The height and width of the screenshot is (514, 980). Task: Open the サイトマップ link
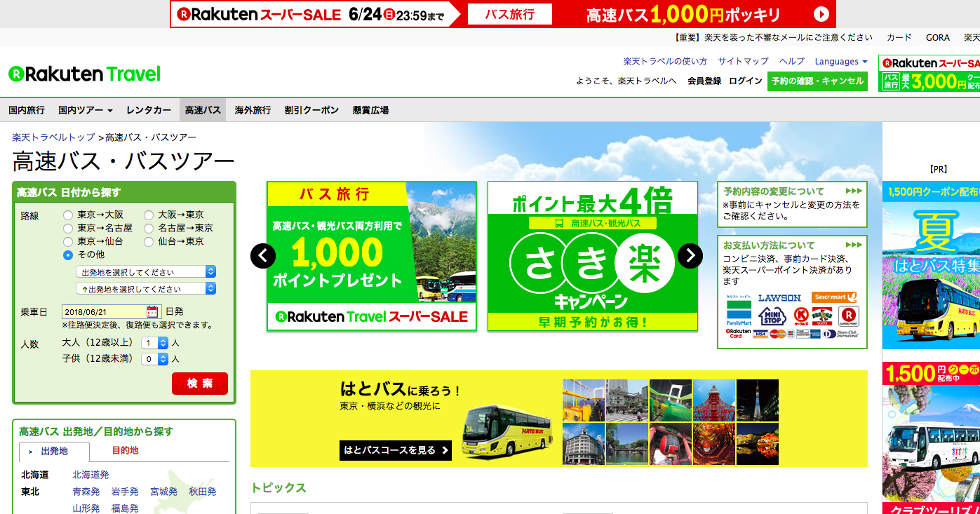tap(743, 62)
